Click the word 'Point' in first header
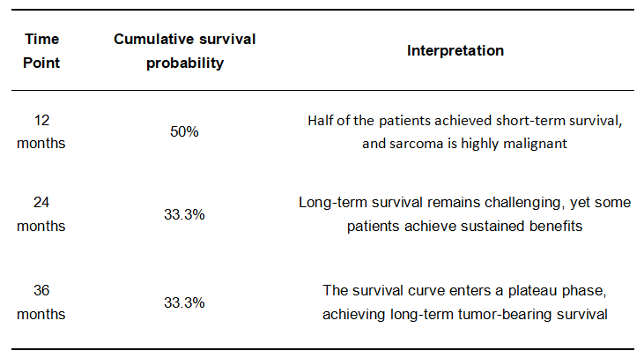Screen dimensions: 644x358 tap(41, 63)
